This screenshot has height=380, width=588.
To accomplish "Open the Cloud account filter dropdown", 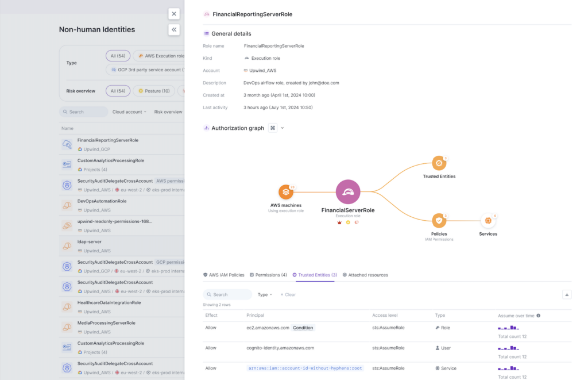I will pos(129,112).
